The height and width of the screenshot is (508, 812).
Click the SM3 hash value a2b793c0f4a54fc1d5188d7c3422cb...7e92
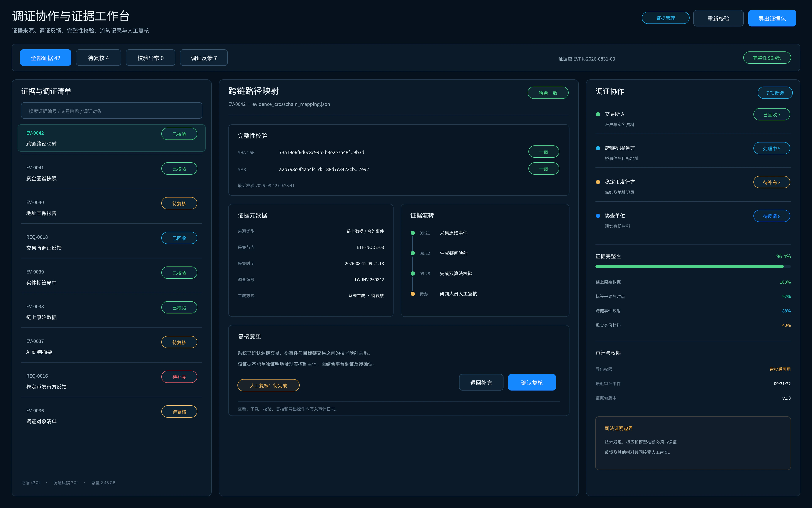(x=324, y=169)
